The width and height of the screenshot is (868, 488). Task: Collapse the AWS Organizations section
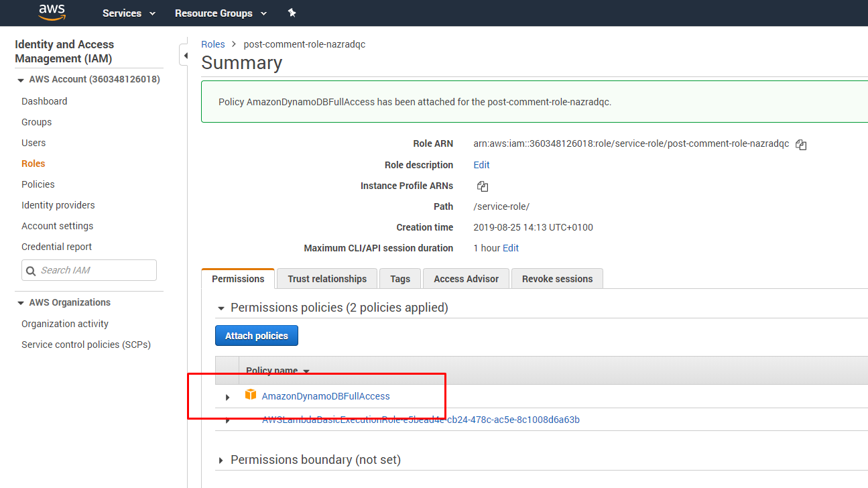click(21, 303)
